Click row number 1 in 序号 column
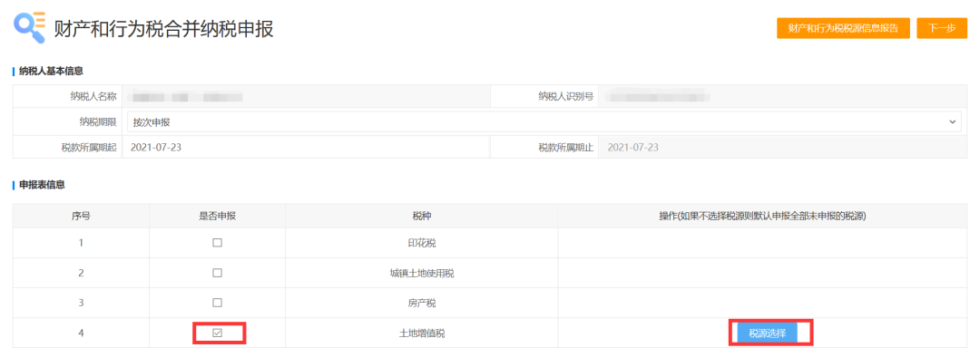 82,243
